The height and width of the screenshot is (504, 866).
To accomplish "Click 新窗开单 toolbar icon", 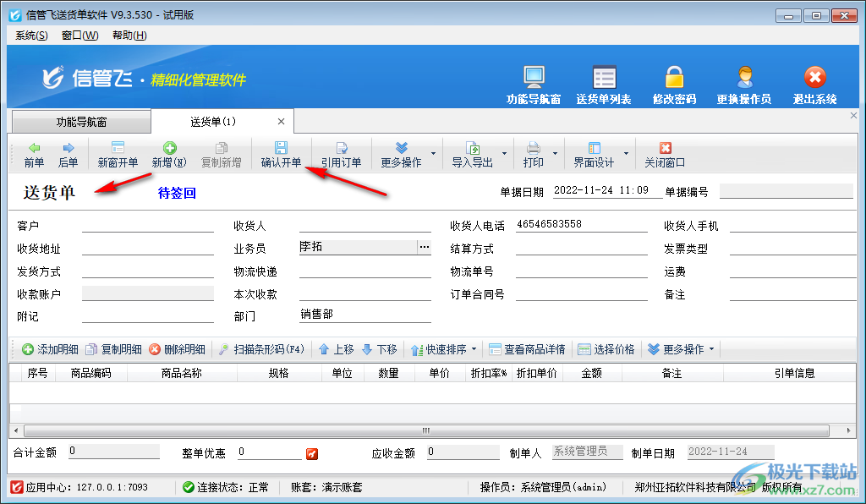I will tap(118, 147).
